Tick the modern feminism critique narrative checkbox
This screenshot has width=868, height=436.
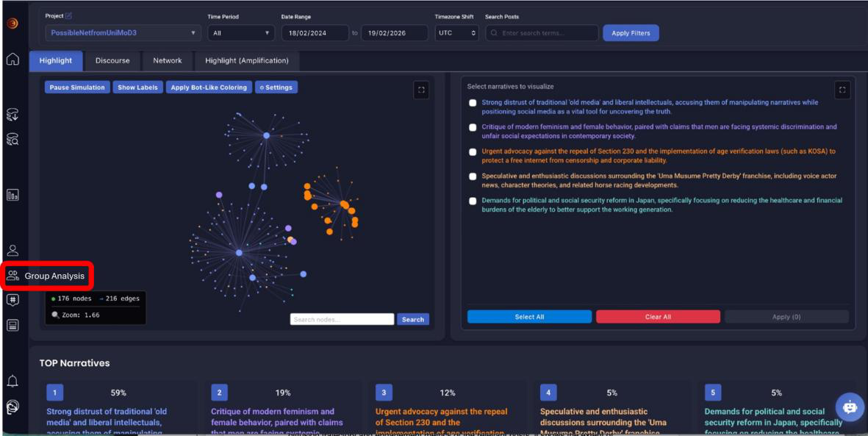point(472,127)
